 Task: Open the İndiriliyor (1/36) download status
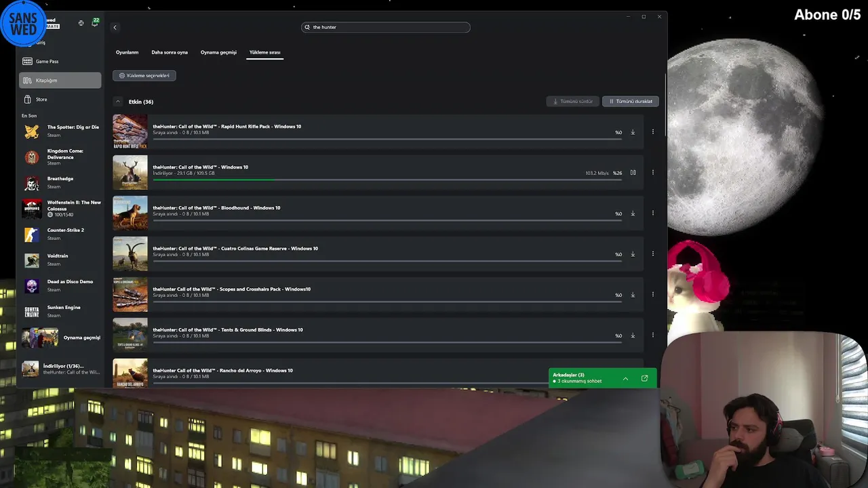[x=61, y=369]
